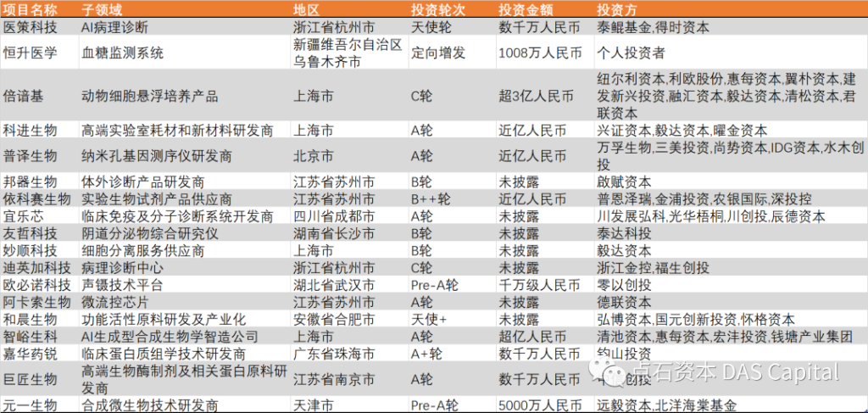Select the 邦器生物 cell

pyautogui.click(x=40, y=181)
